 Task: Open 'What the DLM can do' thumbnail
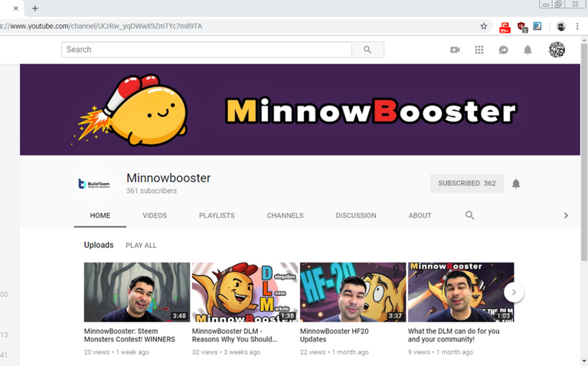click(x=461, y=292)
